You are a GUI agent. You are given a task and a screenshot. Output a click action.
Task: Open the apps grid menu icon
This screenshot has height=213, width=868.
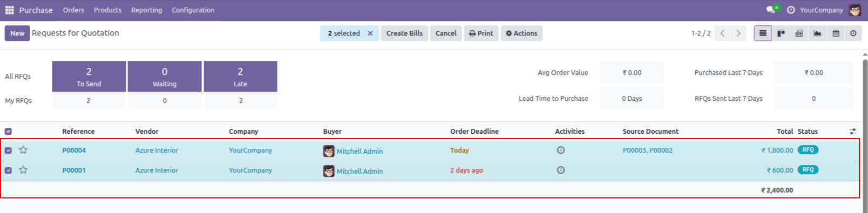coord(9,10)
